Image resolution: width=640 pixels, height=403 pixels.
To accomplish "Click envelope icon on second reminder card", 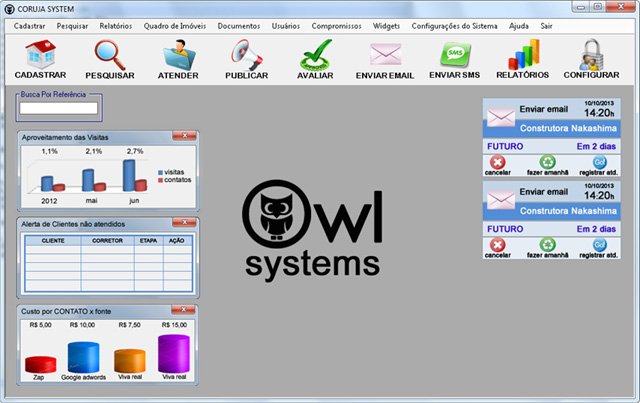I will 501,200.
